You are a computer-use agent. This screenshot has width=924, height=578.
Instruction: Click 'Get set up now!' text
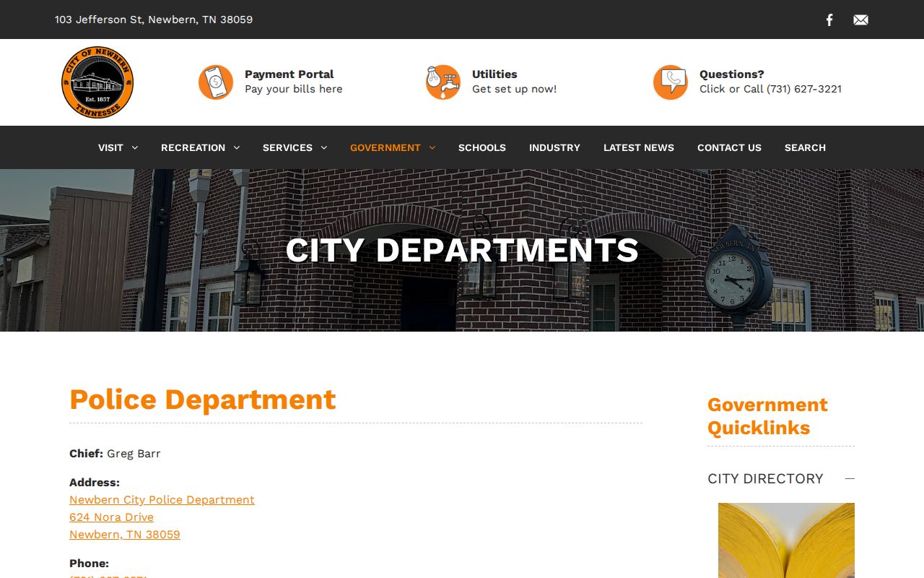click(x=514, y=89)
